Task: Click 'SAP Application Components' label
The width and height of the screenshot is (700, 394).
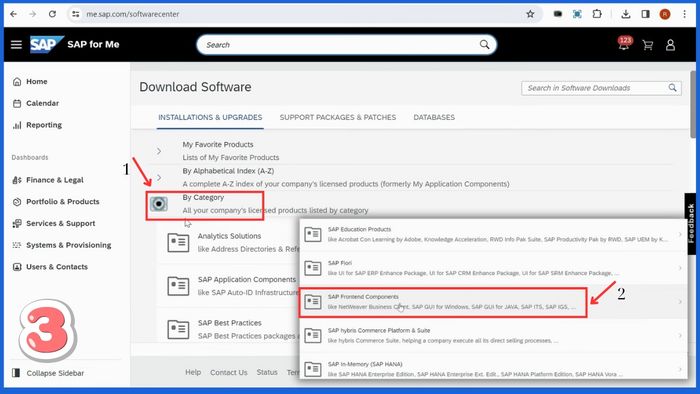Action: click(247, 279)
